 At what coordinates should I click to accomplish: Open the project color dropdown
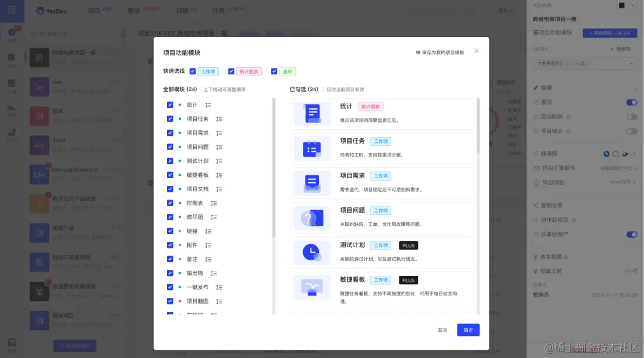[633, 5]
